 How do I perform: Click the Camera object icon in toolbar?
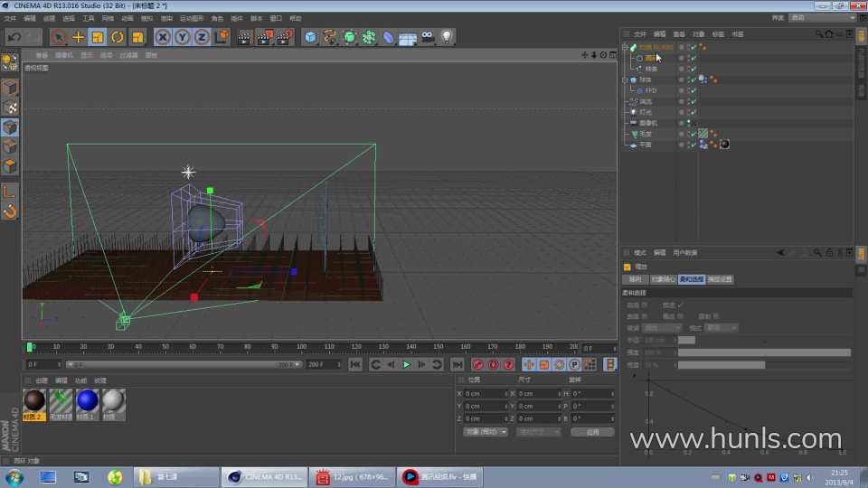click(x=427, y=37)
